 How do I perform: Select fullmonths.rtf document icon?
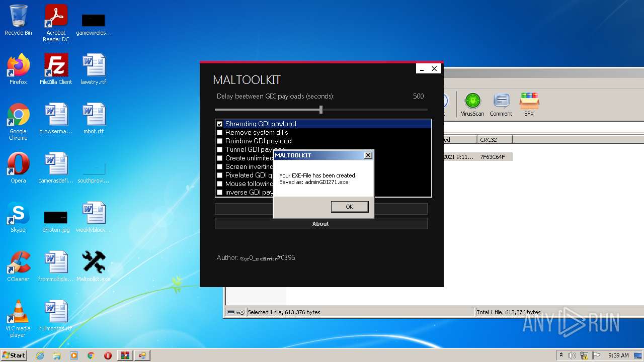click(56, 316)
